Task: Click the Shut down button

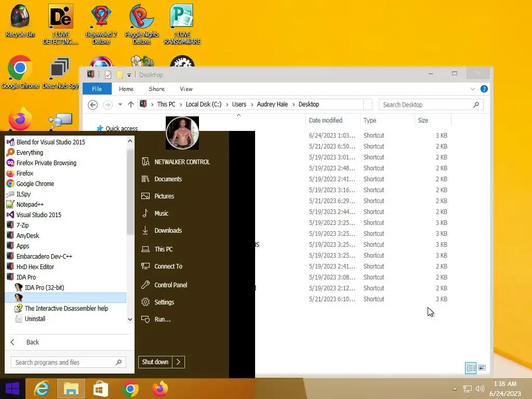Action: [x=155, y=362]
